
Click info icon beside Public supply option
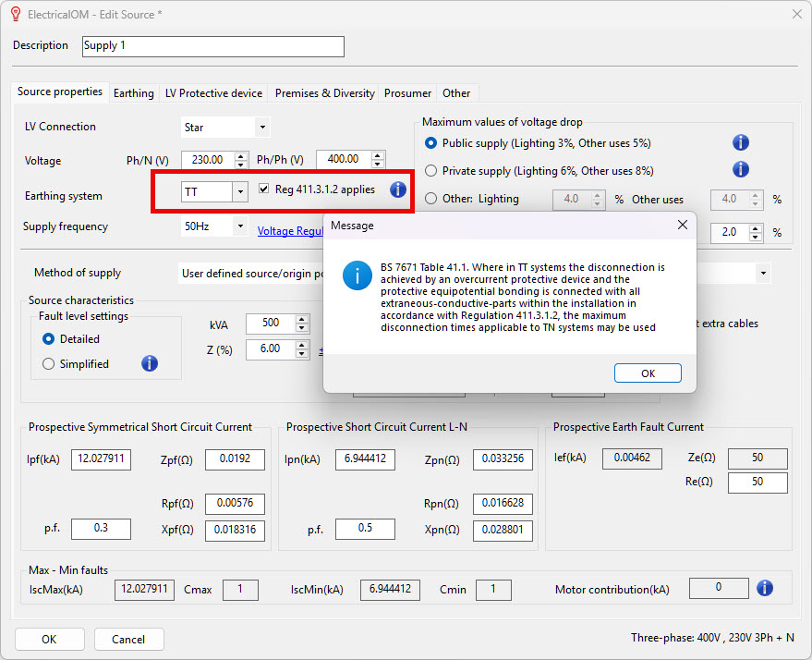740,142
